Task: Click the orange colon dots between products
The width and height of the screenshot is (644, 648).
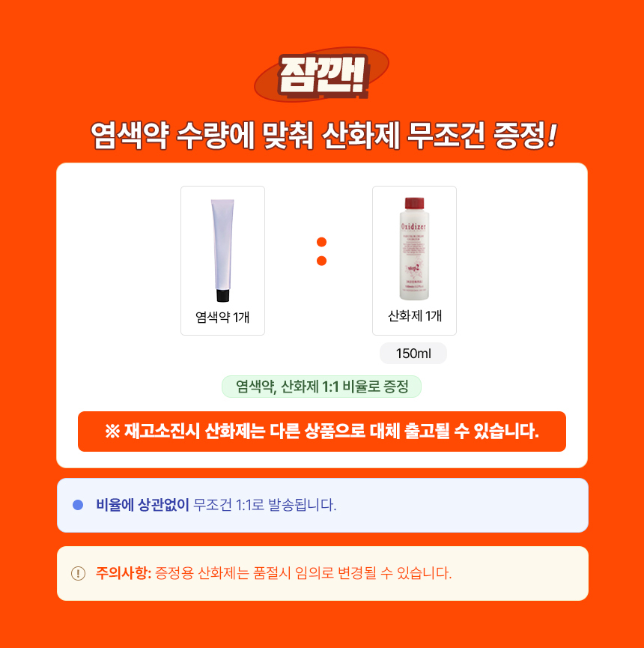Action: [x=321, y=251]
